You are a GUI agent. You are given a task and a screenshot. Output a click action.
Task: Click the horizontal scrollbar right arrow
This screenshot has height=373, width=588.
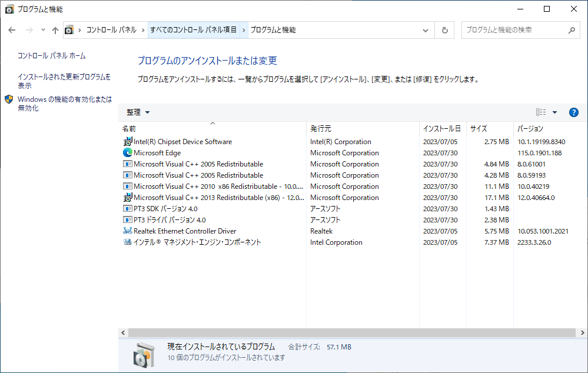[582, 332]
